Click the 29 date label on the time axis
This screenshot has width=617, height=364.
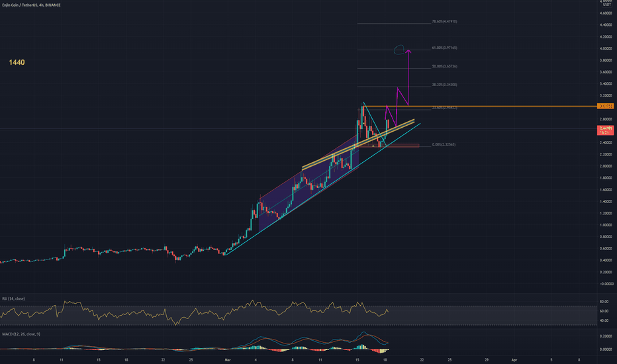click(x=487, y=359)
